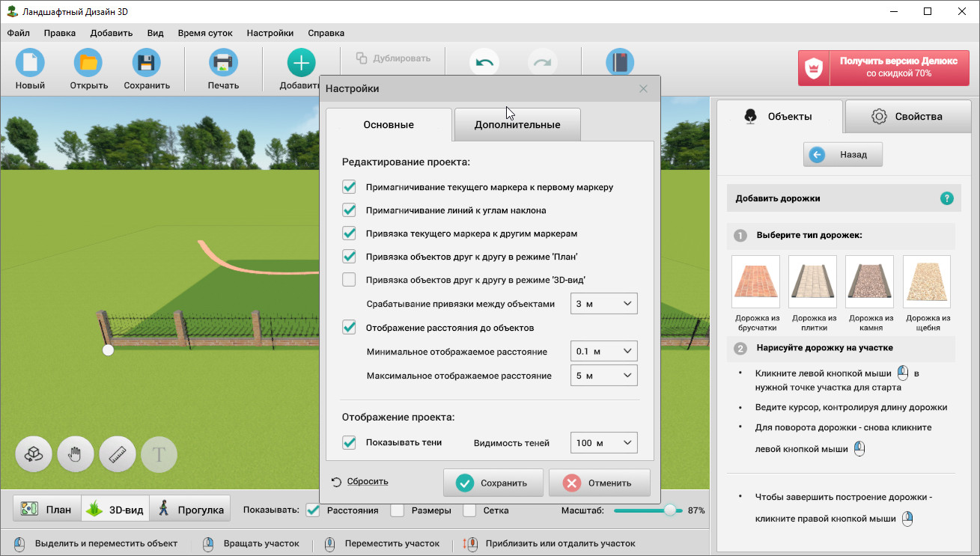Enable object snapping in '3D-вид' mode
Screen dimensions: 980x556
coord(349,280)
